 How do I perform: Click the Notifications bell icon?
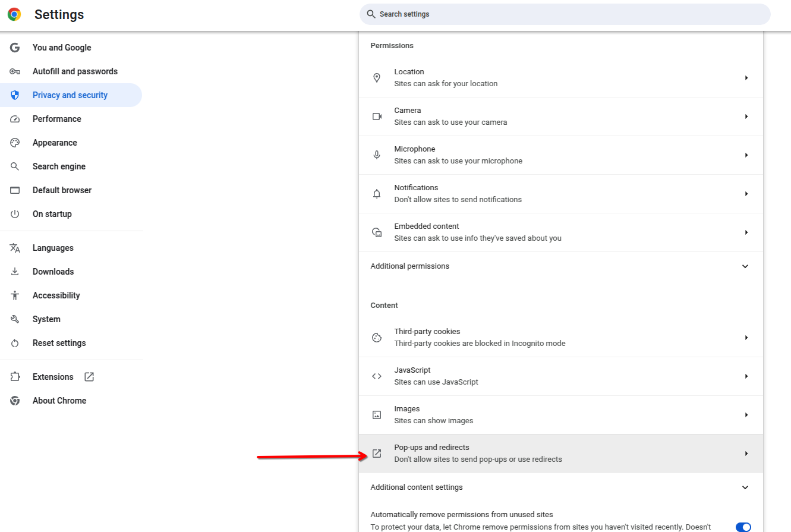click(x=377, y=193)
